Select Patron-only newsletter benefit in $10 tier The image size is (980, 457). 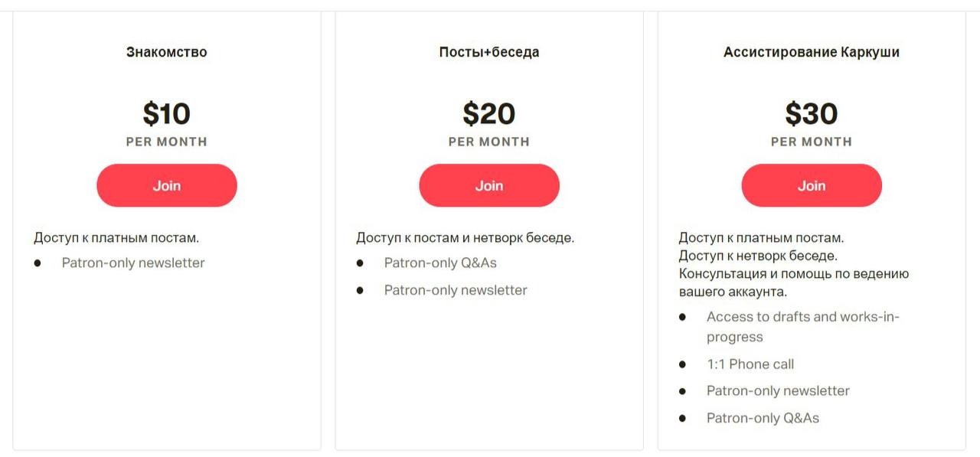[x=133, y=263]
